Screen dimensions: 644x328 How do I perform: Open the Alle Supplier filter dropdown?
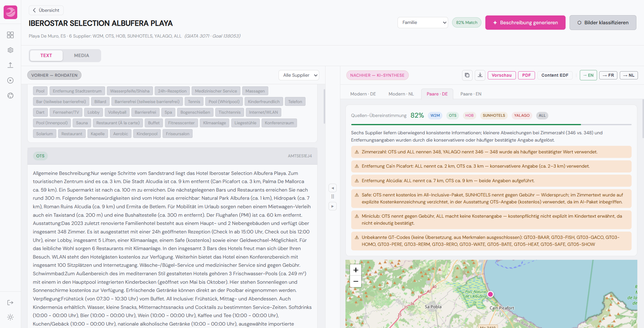[x=299, y=75]
